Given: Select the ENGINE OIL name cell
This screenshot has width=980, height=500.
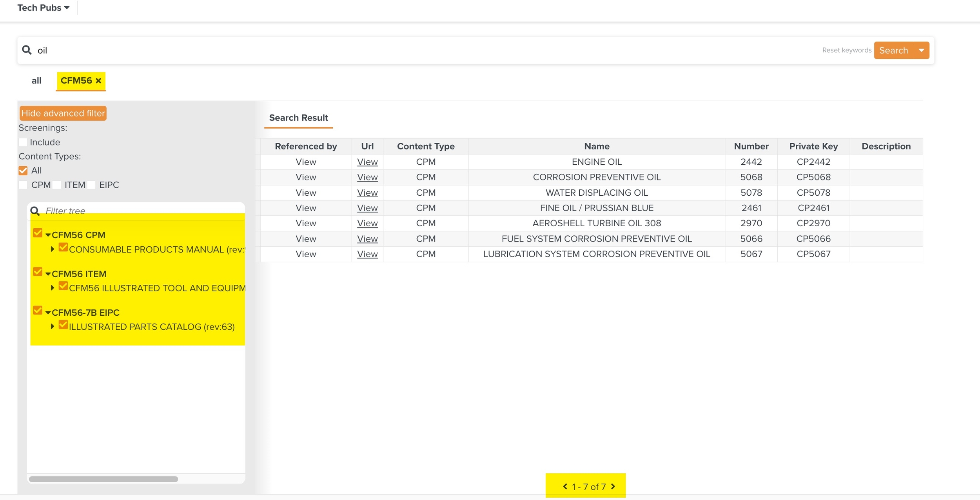Looking at the screenshot, I should [597, 162].
